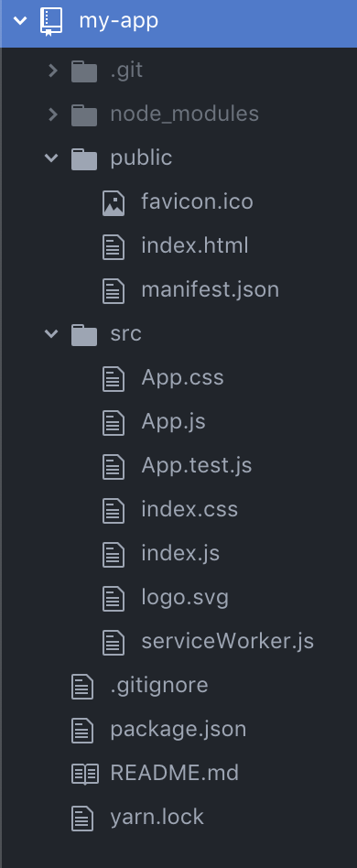The height and width of the screenshot is (868, 357).
Task: Click the serviceWorker.js file icon
Action: pos(114,642)
